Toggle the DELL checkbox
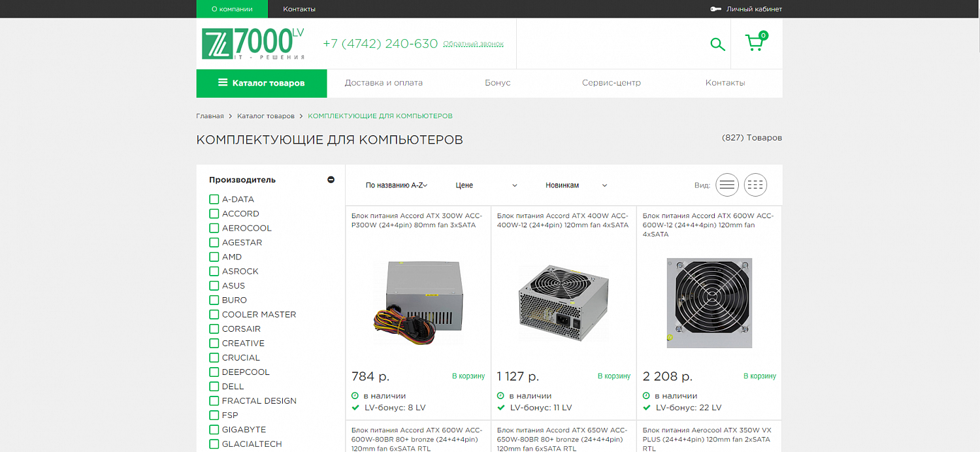 tap(214, 386)
